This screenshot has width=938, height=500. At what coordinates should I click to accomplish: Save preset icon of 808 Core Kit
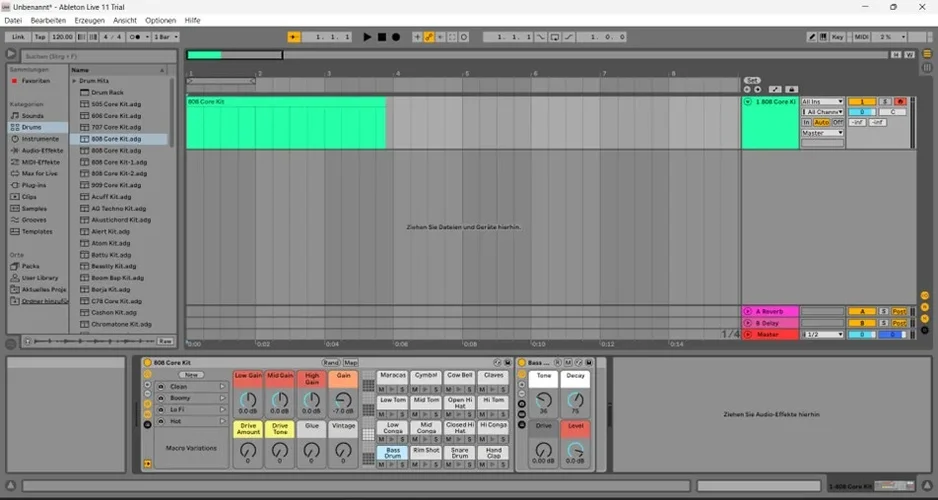point(507,362)
